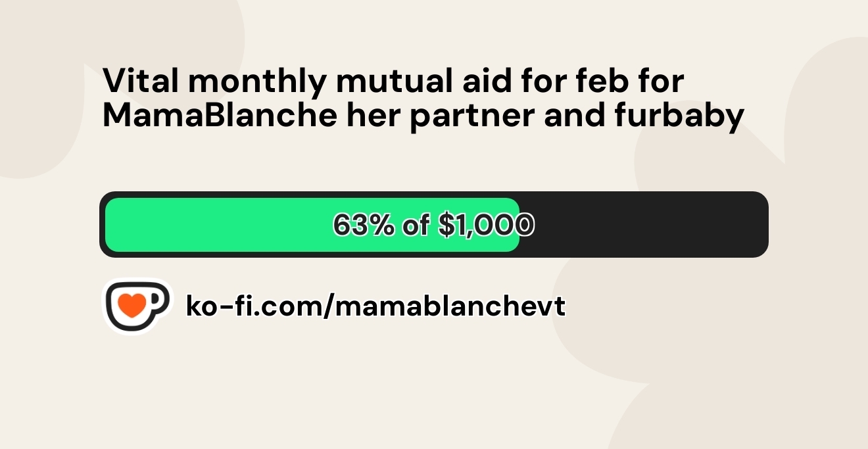Click the far right rounded end of the goal bar

(x=761, y=225)
